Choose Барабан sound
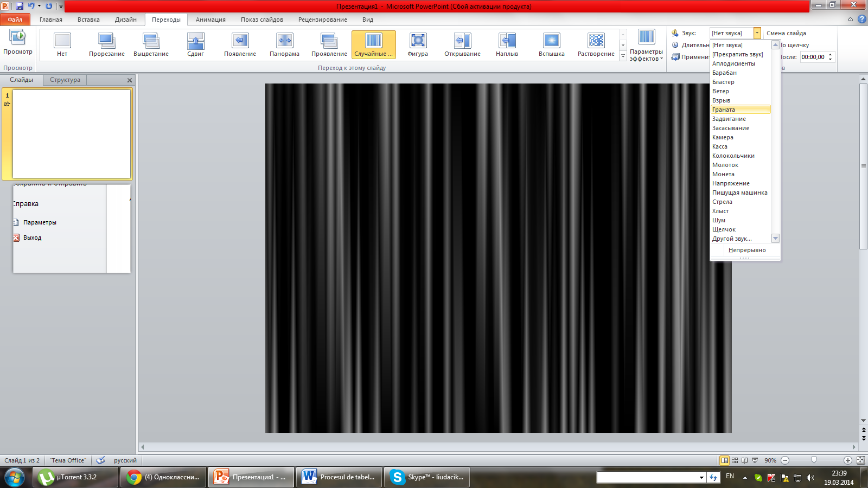The width and height of the screenshot is (868, 488). pos(741,73)
